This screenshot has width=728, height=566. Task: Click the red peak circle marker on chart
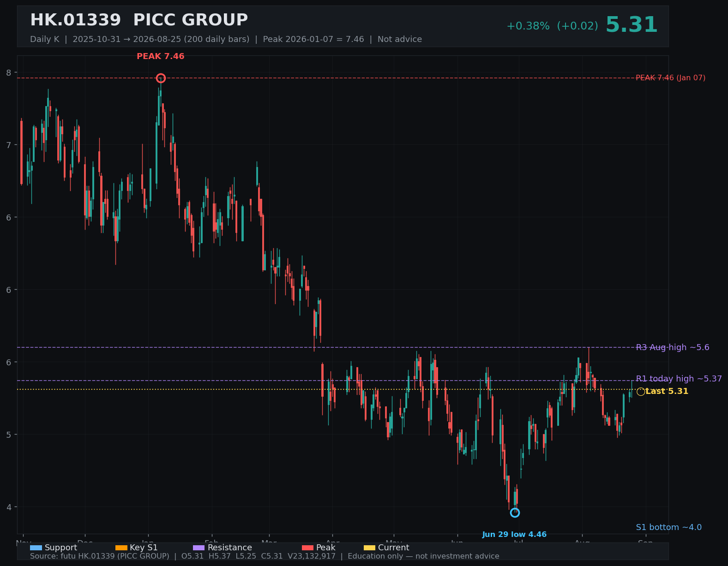click(161, 78)
